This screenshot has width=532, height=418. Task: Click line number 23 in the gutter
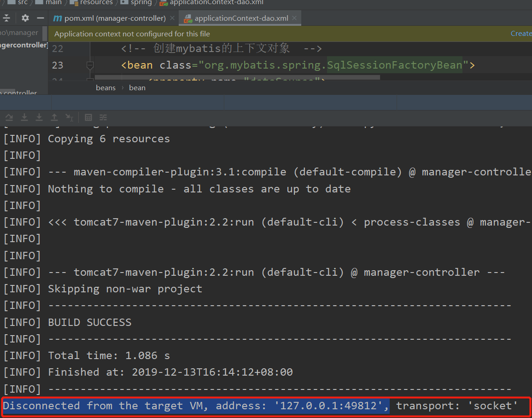click(58, 65)
